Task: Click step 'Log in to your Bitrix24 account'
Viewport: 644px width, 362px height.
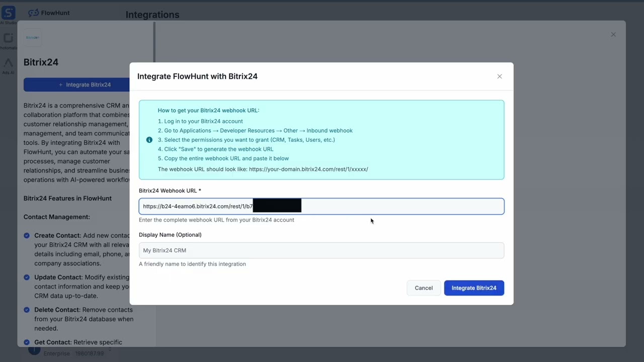Action: [200, 121]
